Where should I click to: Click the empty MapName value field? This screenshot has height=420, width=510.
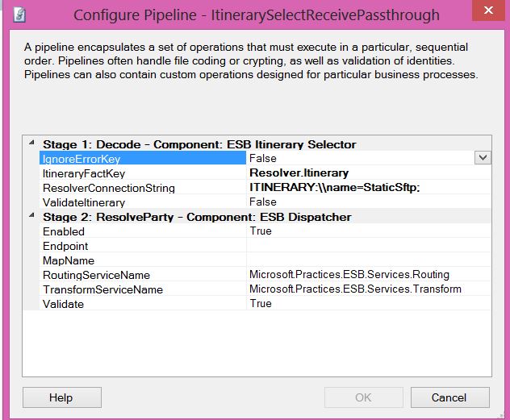367,260
